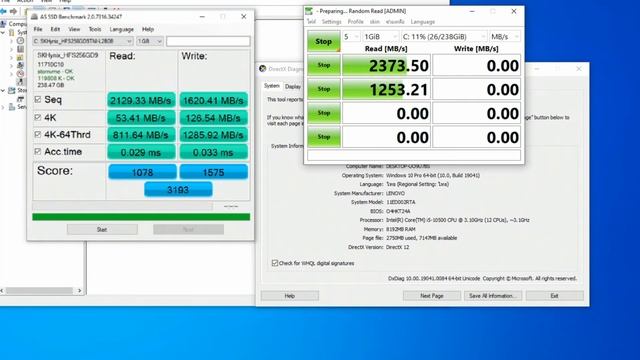Click the large Stop all button

(x=323, y=41)
